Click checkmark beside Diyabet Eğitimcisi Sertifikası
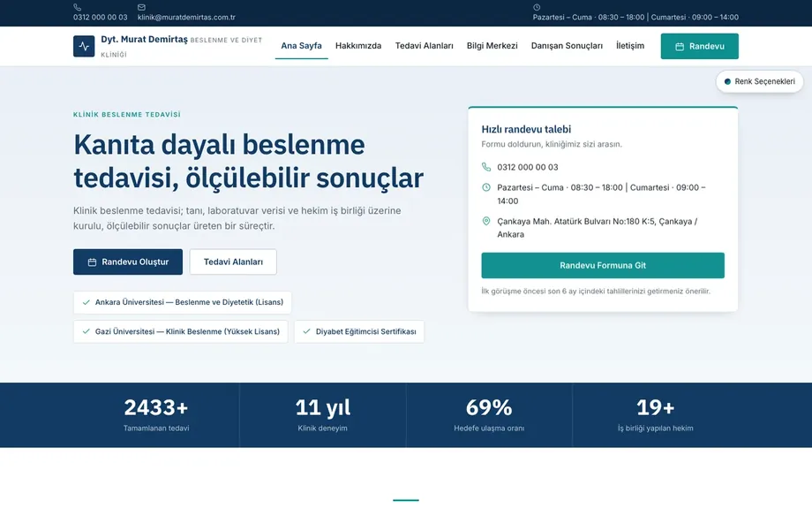Viewport: 812px width, 508px height. point(306,331)
